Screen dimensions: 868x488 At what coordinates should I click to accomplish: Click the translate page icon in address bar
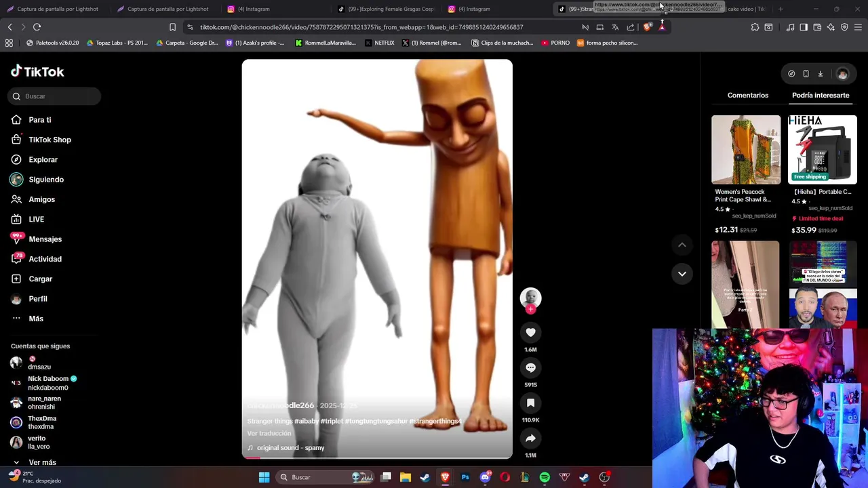click(x=615, y=27)
